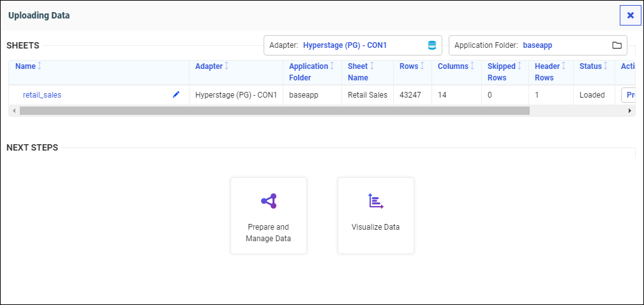
Task: Click the partially visible button in Actions column
Action: click(x=629, y=95)
